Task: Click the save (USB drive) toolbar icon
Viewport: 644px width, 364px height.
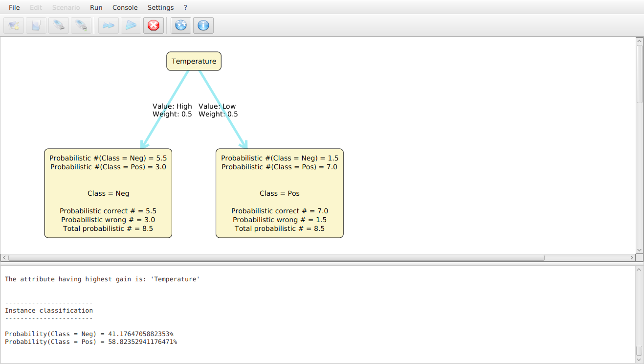Action: (x=59, y=25)
